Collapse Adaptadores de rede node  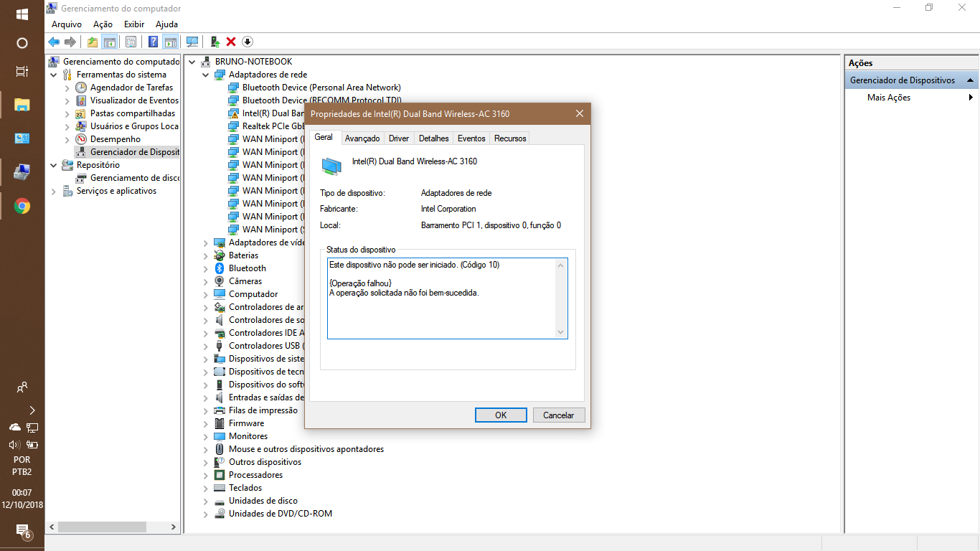pos(206,75)
